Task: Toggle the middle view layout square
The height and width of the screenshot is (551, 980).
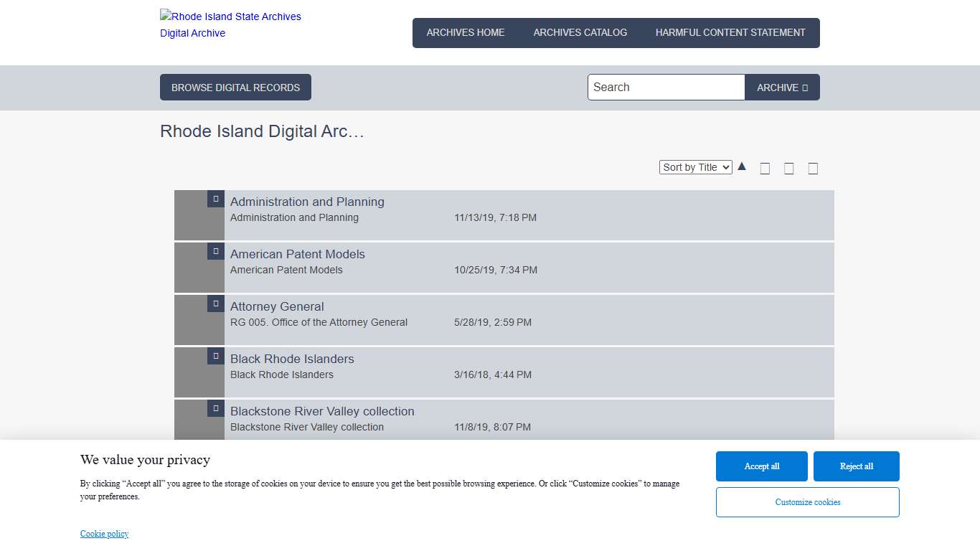Action: tap(788, 168)
